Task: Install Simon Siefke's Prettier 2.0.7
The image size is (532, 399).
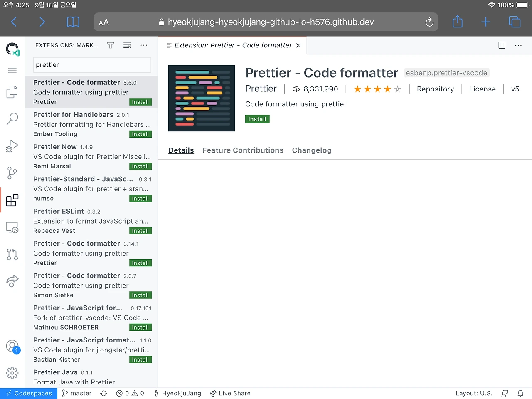Action: coord(140,296)
